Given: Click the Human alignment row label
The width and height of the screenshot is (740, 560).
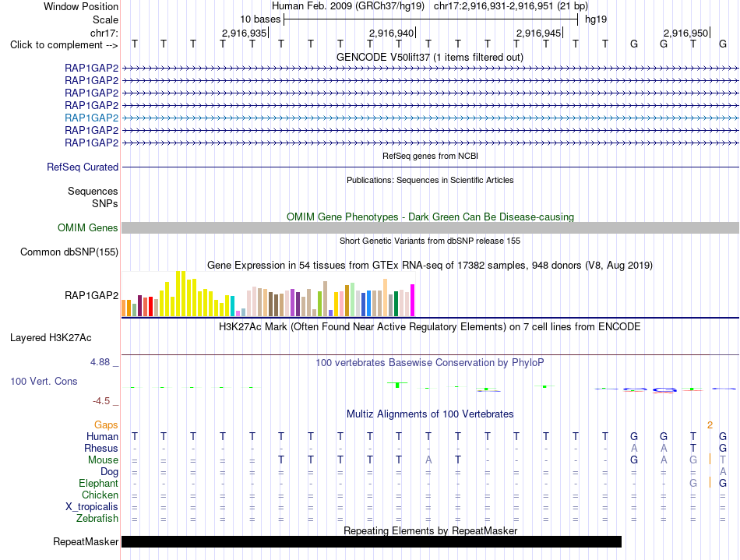Looking at the screenshot, I should [102, 437].
